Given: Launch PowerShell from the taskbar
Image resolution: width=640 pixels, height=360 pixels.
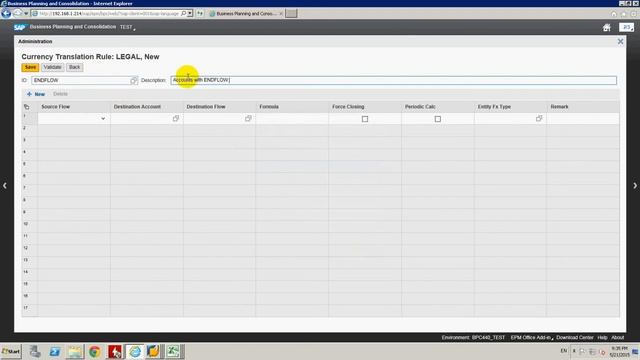Looking at the screenshot, I should click(55, 351).
